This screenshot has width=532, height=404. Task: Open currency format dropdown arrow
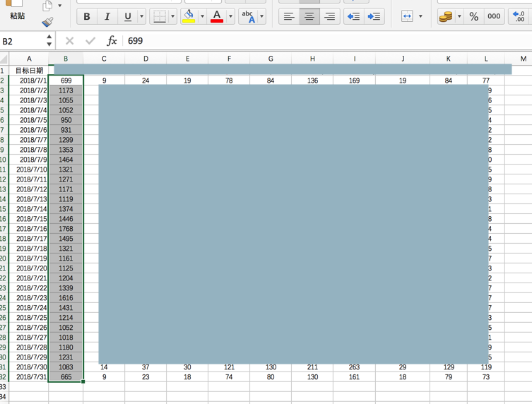tap(459, 16)
